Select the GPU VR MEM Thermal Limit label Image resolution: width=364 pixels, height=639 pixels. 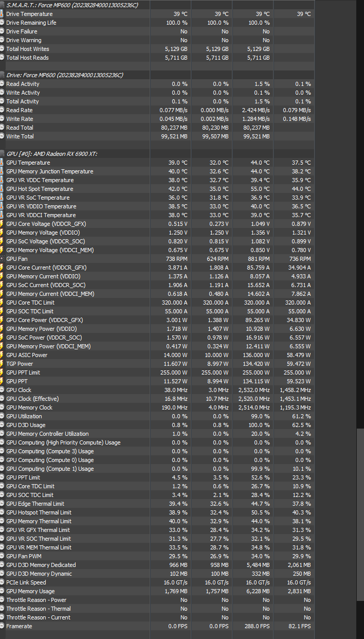click(x=39, y=547)
